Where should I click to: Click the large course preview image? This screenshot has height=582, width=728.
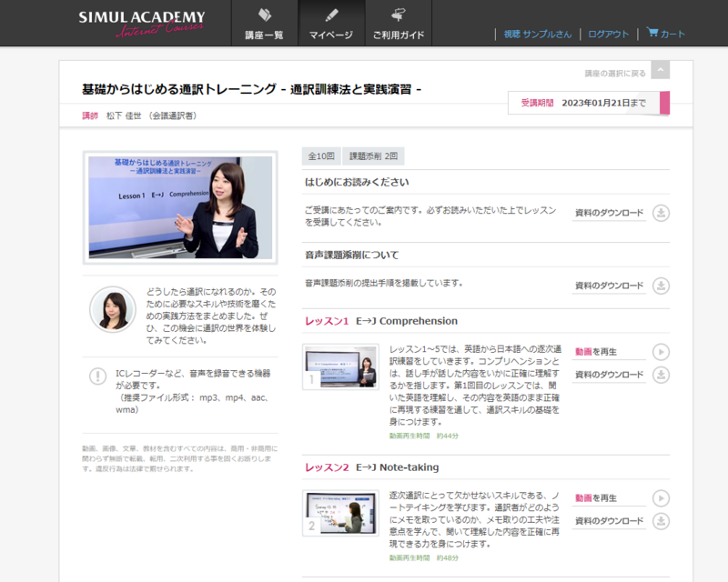[180, 207]
